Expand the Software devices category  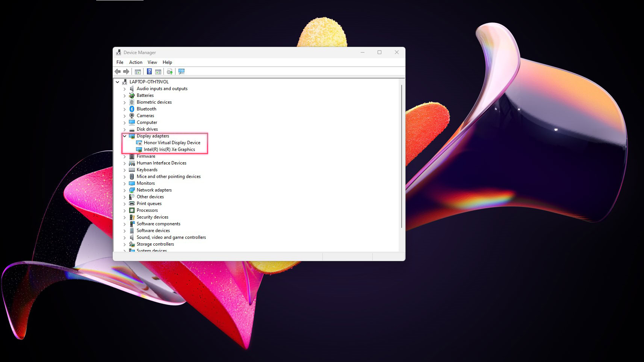[x=125, y=231]
